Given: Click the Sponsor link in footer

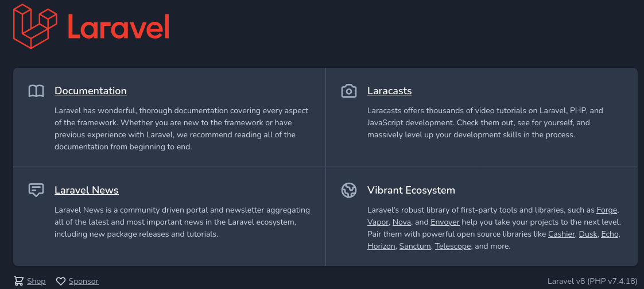Looking at the screenshot, I should [x=83, y=281].
